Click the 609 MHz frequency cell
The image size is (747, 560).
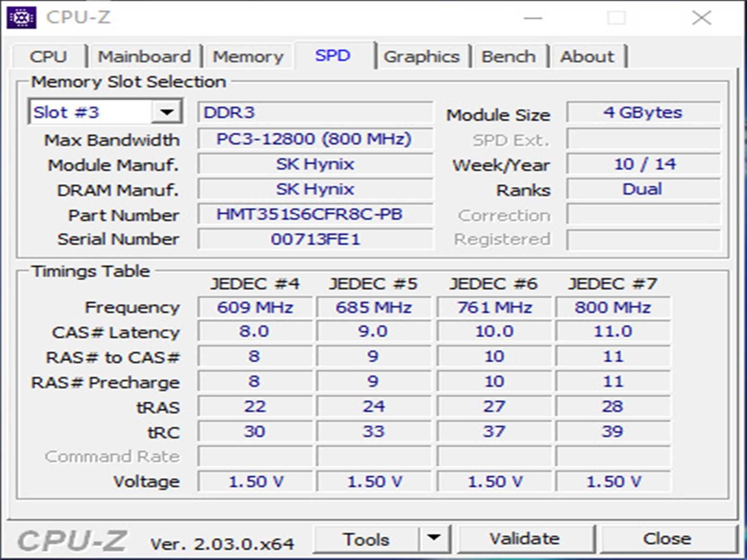[255, 307]
